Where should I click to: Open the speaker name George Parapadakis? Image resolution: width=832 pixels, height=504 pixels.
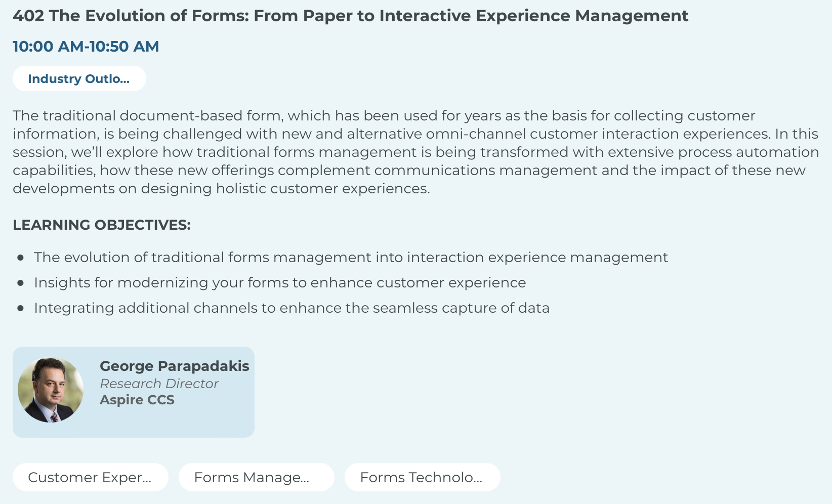pos(174,366)
